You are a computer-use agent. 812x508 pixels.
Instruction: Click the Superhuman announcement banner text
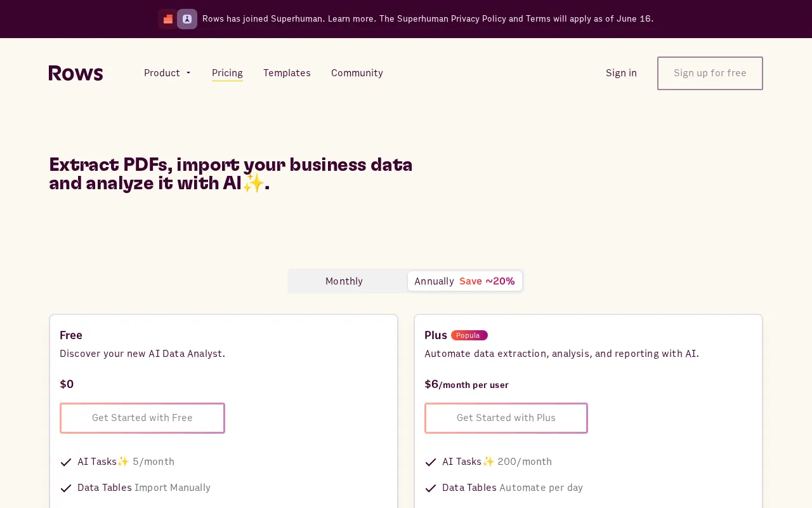(x=428, y=19)
